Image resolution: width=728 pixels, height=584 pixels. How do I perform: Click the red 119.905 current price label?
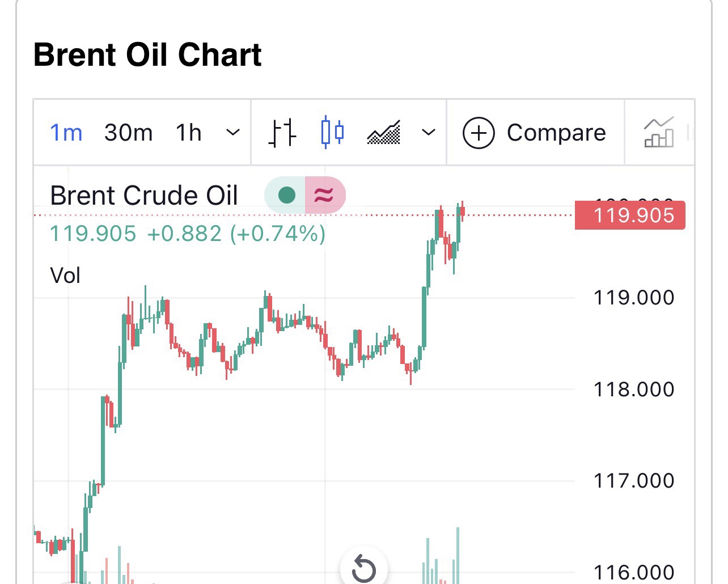click(x=630, y=215)
